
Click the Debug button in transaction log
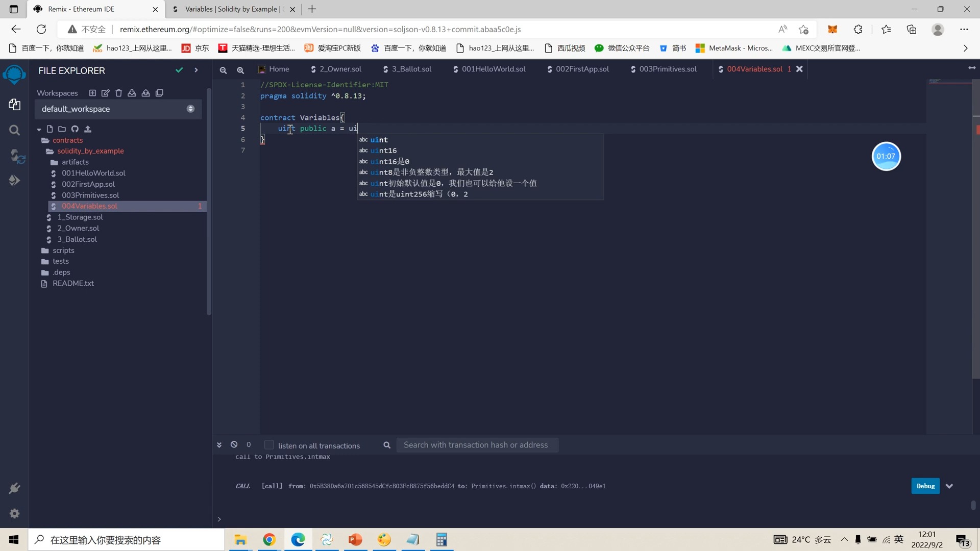(925, 486)
